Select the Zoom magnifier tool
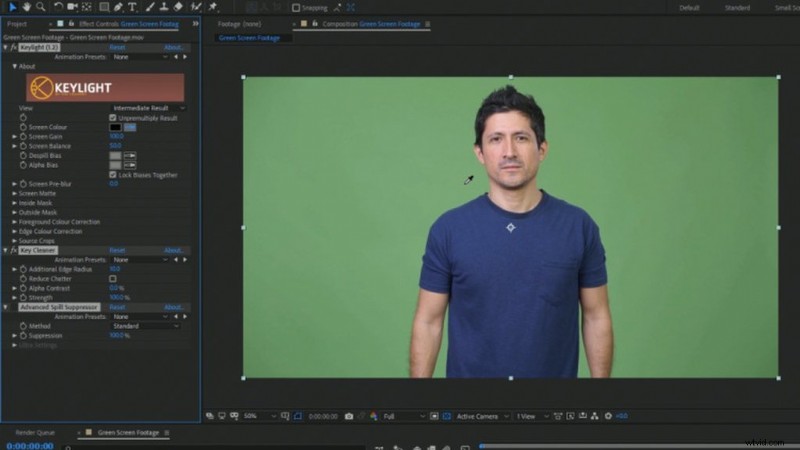This screenshot has height=450, width=800. click(40, 7)
